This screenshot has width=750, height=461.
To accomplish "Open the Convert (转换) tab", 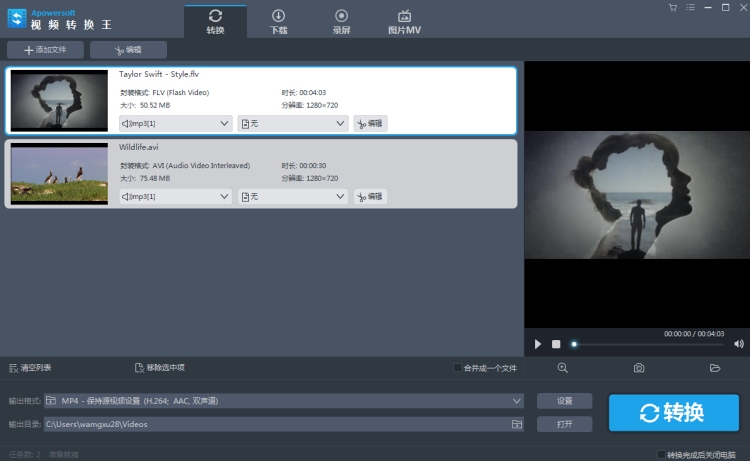I will (215, 22).
